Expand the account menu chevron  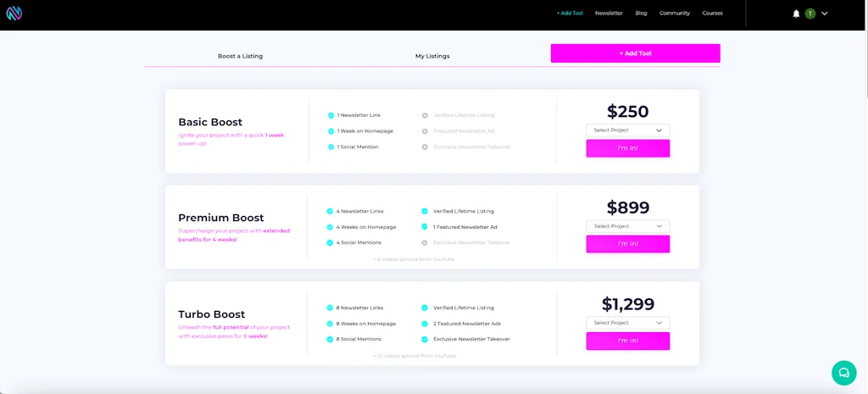pyautogui.click(x=825, y=14)
